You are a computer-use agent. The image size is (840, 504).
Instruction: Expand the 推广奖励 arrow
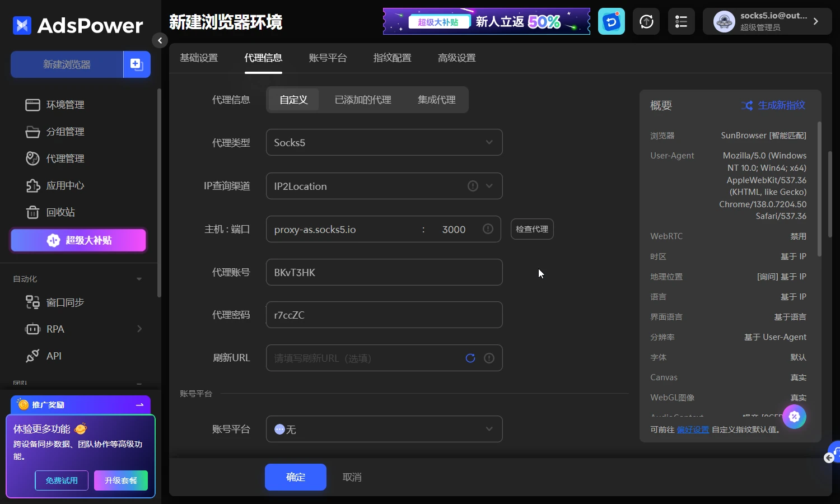click(x=140, y=405)
